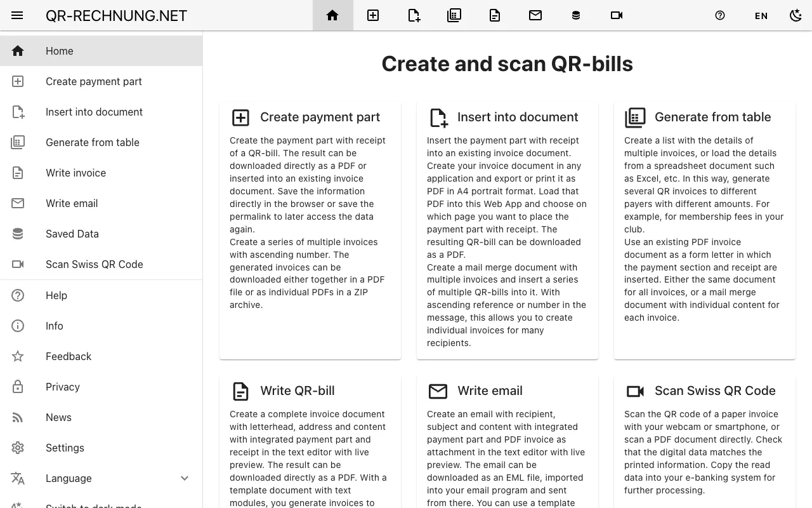
Task: Open Scan QR camera toolbar icon
Action: [x=617, y=15]
